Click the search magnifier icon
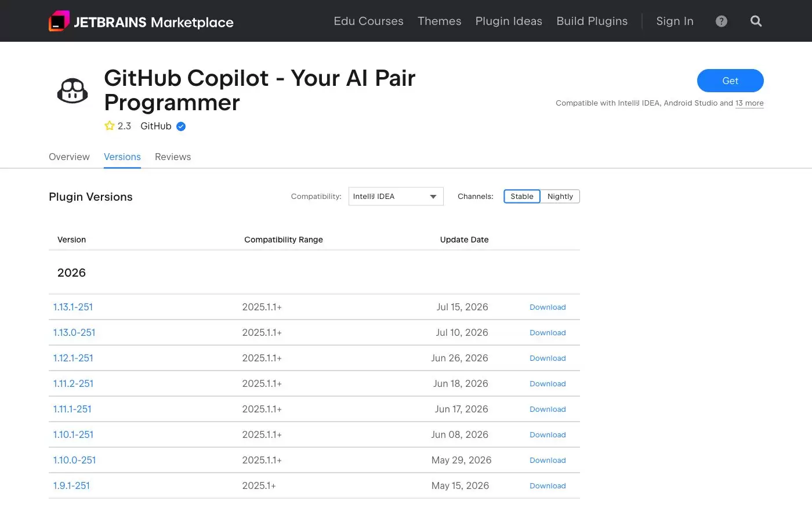Image resolution: width=812 pixels, height=522 pixels. [x=756, y=21]
